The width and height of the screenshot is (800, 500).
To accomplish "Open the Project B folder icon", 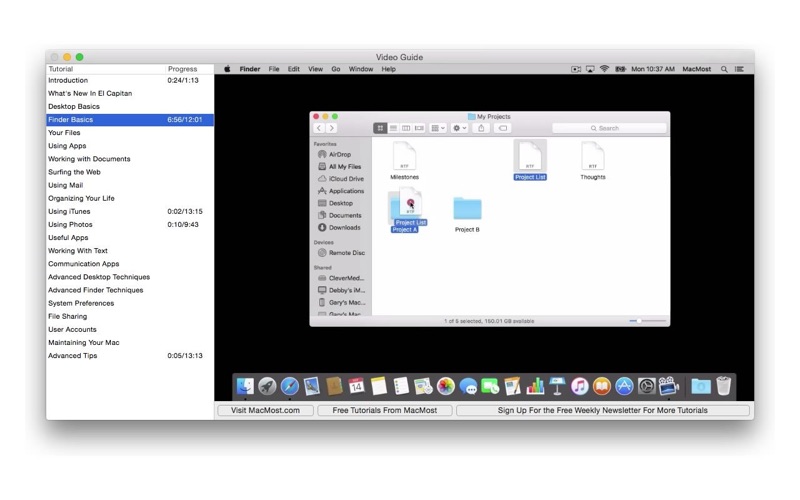I will coord(467,209).
